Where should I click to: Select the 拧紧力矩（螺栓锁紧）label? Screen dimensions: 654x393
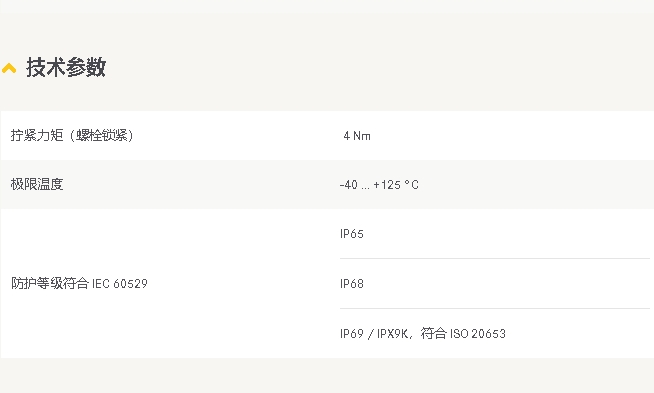(72, 136)
